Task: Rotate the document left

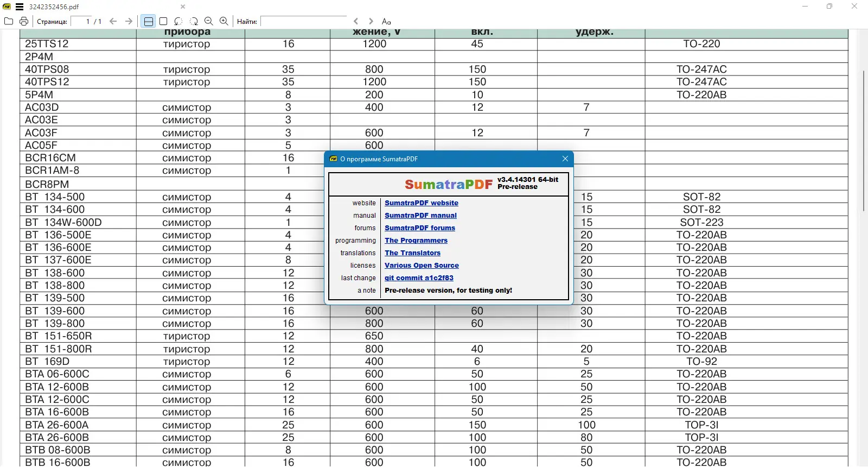Action: [178, 21]
